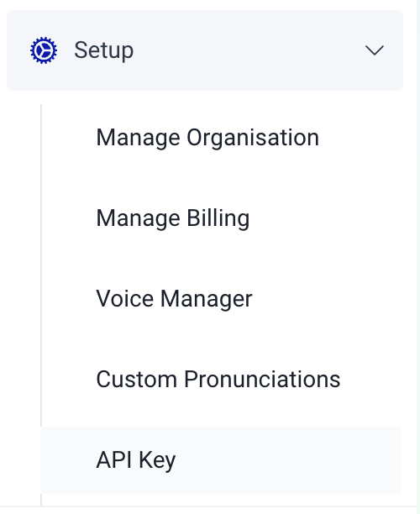Viewport: 420px width, 514px height.
Task: Collapse the Setup section using the chevron
Action: pos(375,50)
